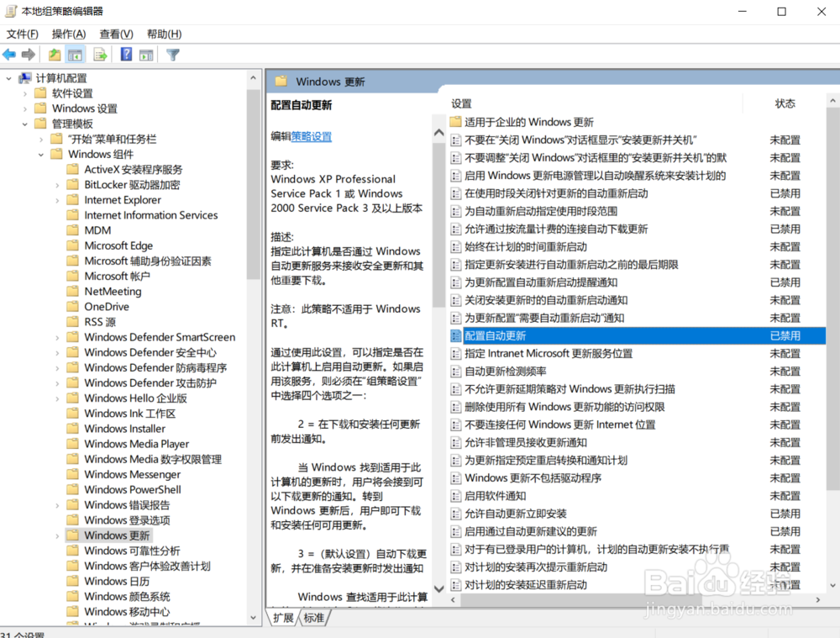Select the Windows 日历 tree folder
This screenshot has height=638, width=840.
pyautogui.click(x=117, y=581)
